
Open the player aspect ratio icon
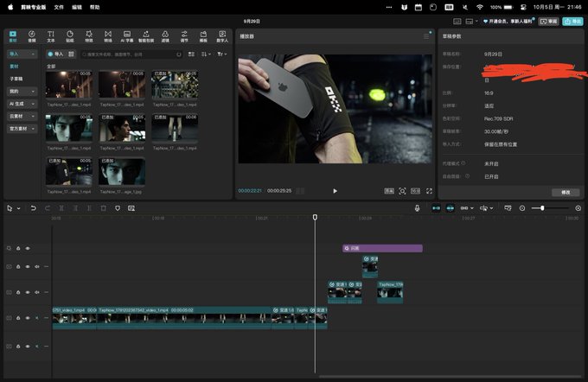coord(416,191)
